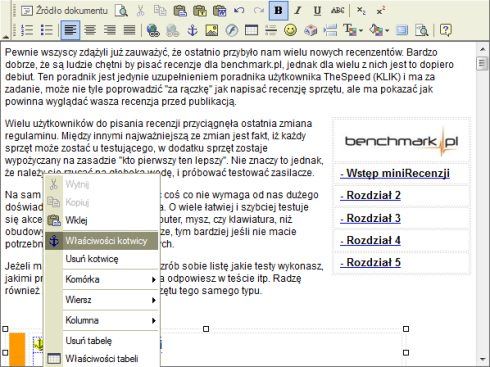This screenshot has height=367, width=490.
Task: Open the Wstęp miniRecenzji link
Action: pos(395,174)
